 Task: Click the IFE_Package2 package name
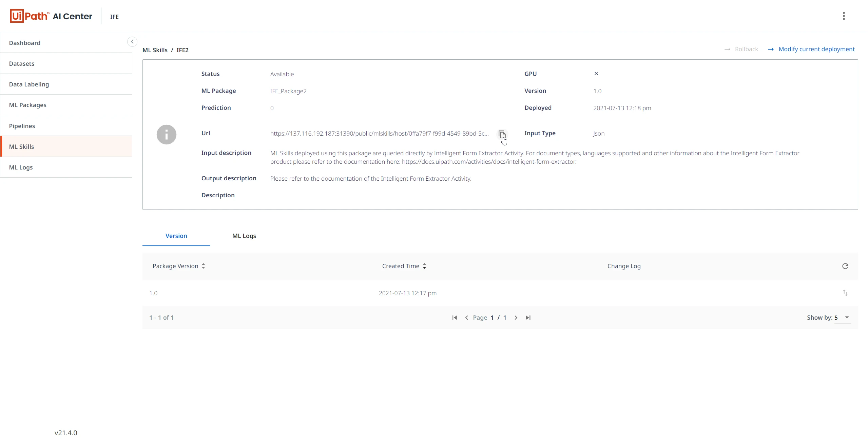(288, 91)
